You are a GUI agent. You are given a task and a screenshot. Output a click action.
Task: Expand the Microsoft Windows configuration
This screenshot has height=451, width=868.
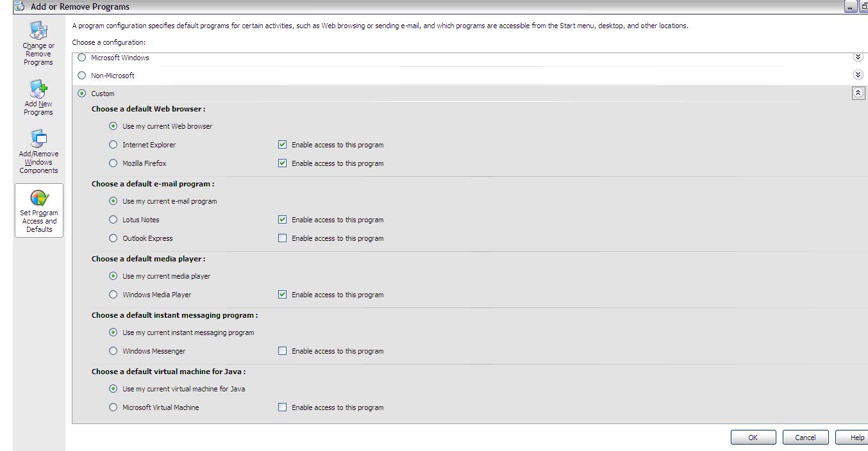pos(858,58)
